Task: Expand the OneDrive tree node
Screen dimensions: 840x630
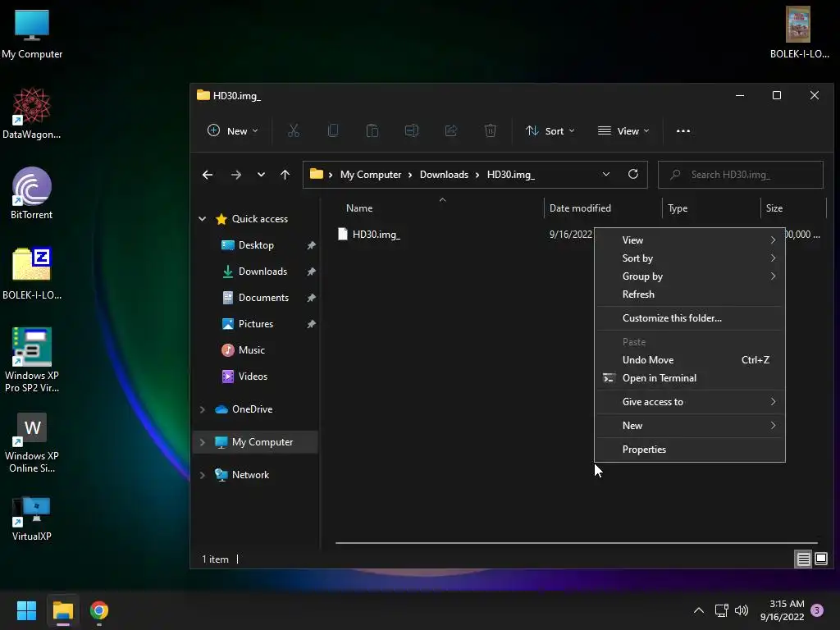Action: [202, 409]
